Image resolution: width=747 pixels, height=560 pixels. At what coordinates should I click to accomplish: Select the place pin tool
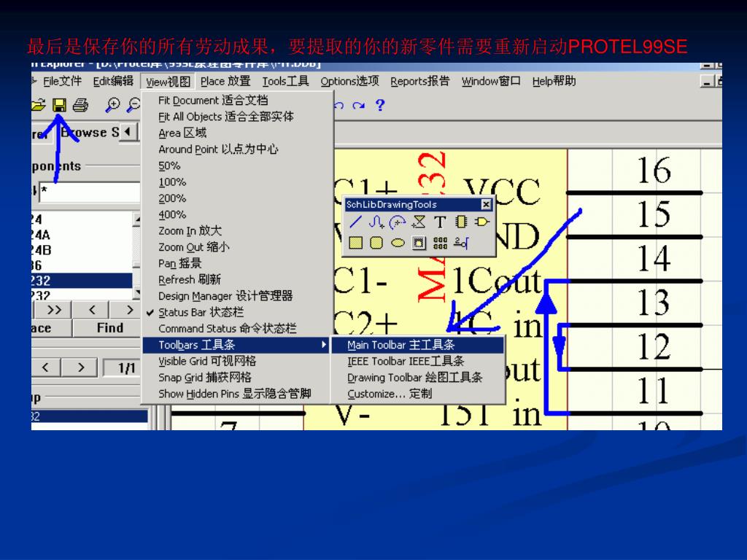[x=461, y=243]
